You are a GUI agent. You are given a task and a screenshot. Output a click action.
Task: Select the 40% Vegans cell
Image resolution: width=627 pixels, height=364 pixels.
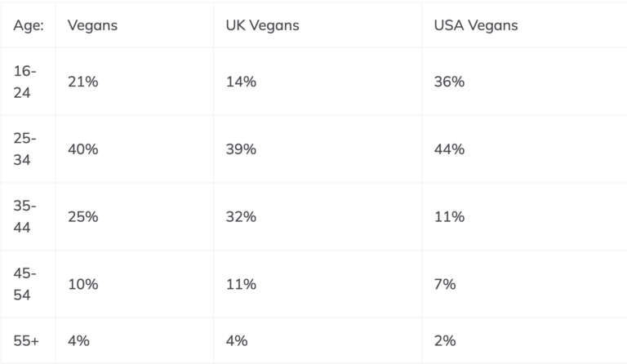click(84, 149)
